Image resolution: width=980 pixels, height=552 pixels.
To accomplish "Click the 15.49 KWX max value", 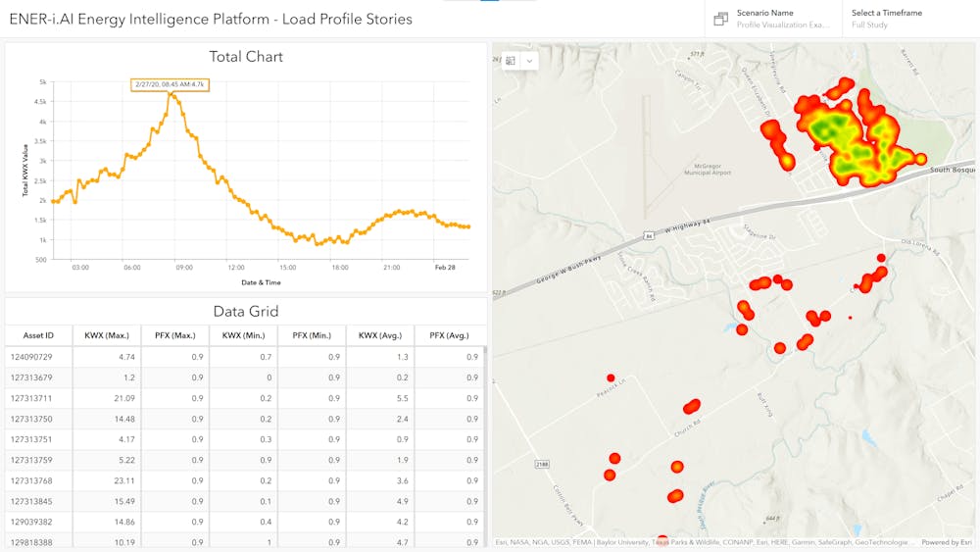I will pyautogui.click(x=124, y=501).
